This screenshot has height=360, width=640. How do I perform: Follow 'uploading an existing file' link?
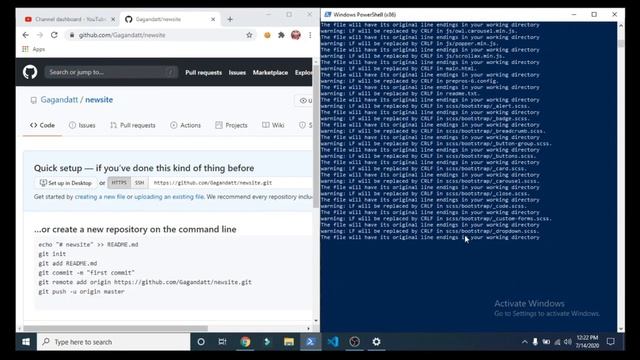(169, 197)
